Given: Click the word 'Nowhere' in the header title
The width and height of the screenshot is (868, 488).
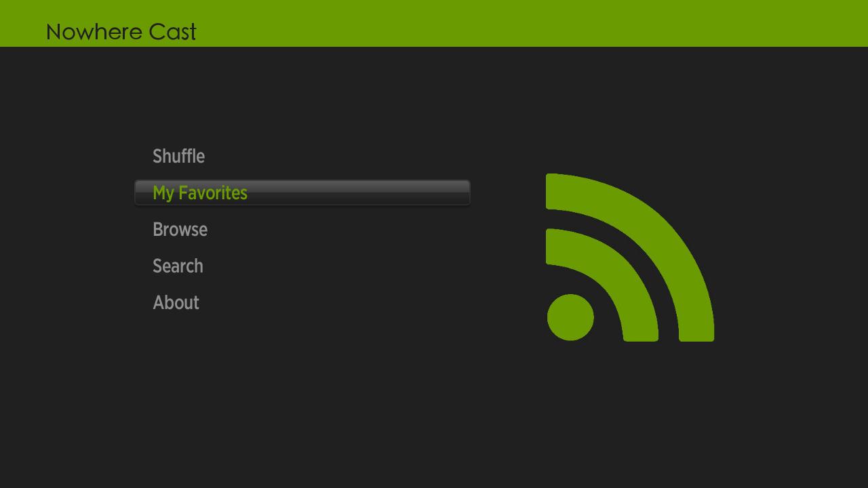Looking at the screenshot, I should pos(94,32).
